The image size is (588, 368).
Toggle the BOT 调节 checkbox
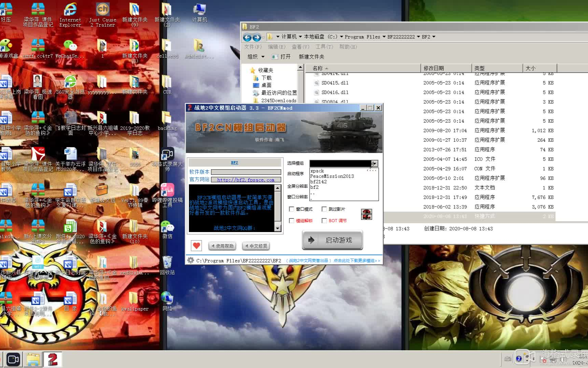(324, 220)
